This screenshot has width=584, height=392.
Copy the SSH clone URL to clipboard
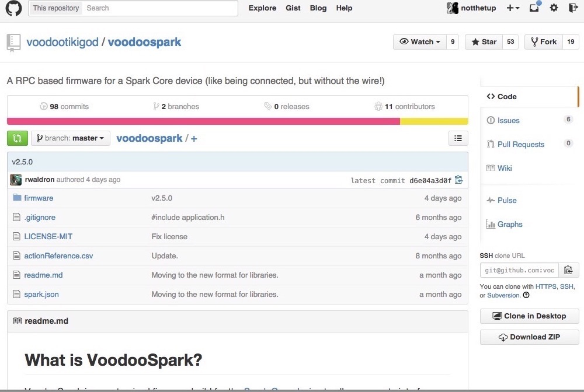coord(568,270)
